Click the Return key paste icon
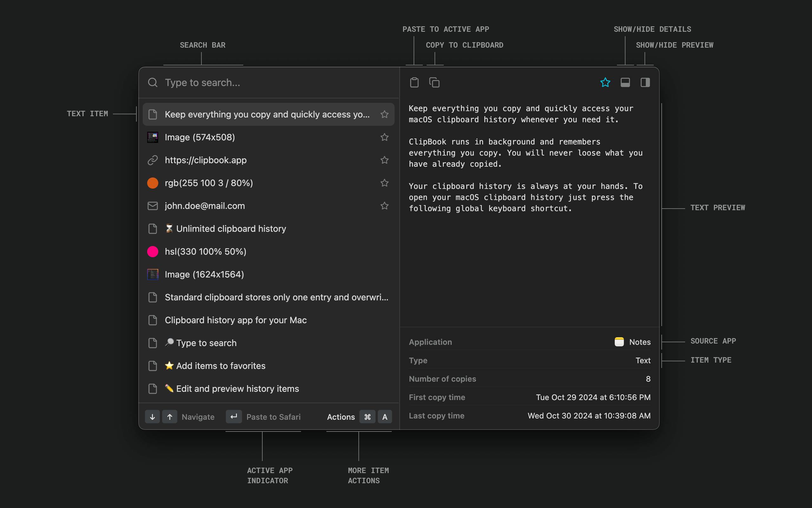The image size is (812, 508). point(234,417)
